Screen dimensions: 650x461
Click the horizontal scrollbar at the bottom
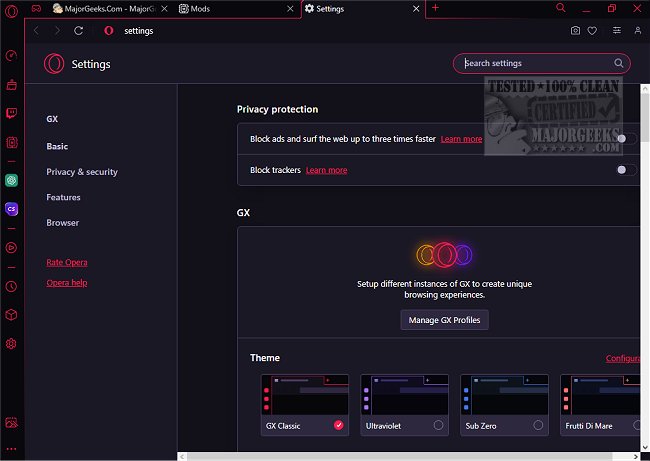pyautogui.click(x=400, y=456)
